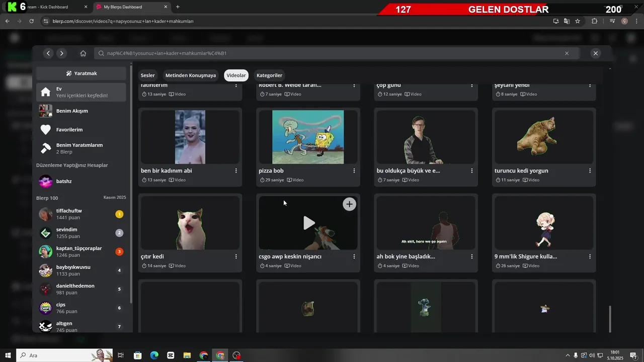Select the Videolar tab
This screenshot has width=644, height=362.
[x=236, y=75]
